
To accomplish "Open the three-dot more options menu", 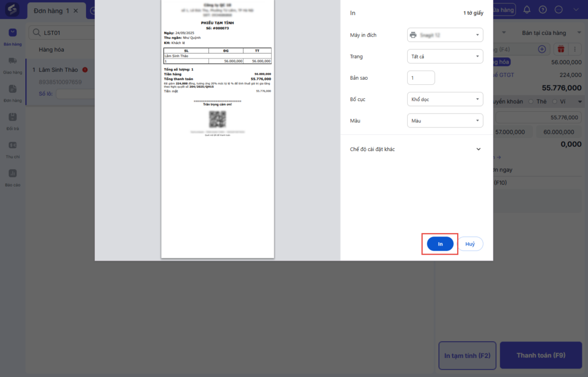I will 574,49.
